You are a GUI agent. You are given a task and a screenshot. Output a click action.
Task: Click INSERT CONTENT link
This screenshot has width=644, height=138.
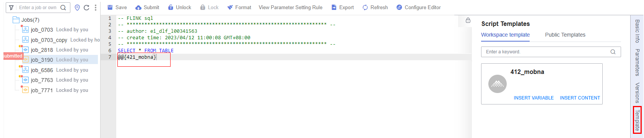click(580, 98)
